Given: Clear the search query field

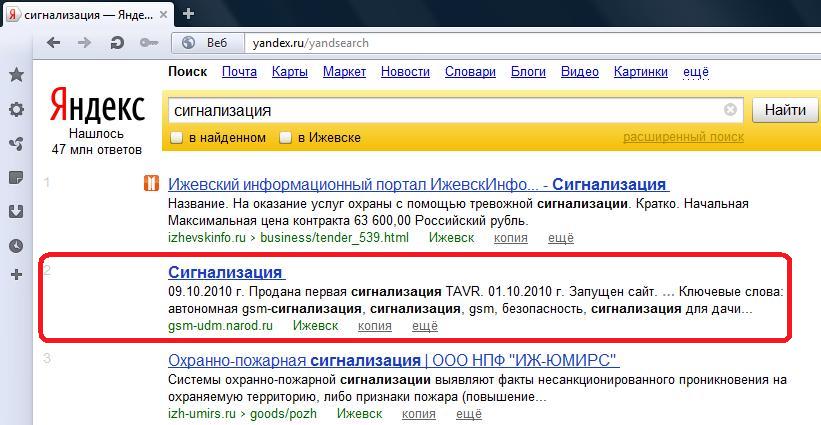Looking at the screenshot, I should tap(730, 110).
